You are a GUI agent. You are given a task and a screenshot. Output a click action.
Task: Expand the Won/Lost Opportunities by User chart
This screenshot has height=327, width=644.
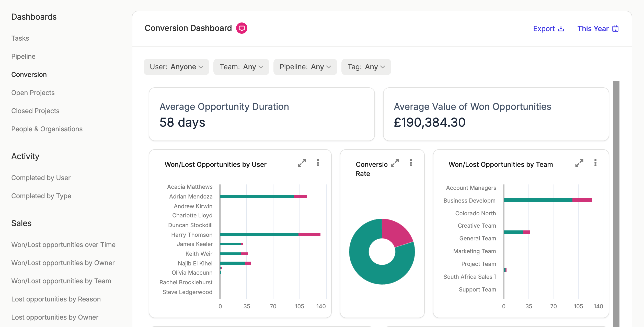[x=302, y=163]
